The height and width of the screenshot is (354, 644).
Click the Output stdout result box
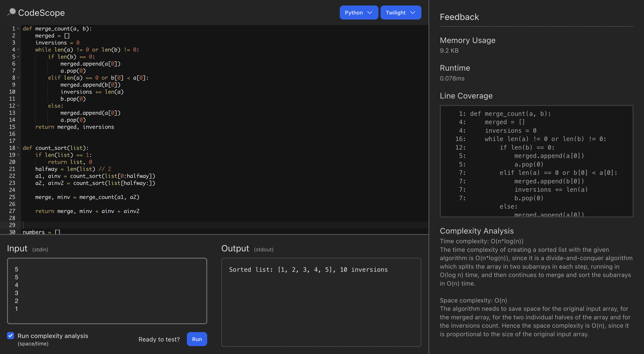pos(321,302)
